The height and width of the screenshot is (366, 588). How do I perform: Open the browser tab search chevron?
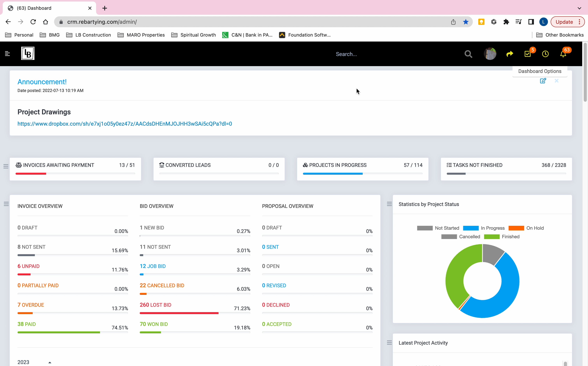[579, 8]
